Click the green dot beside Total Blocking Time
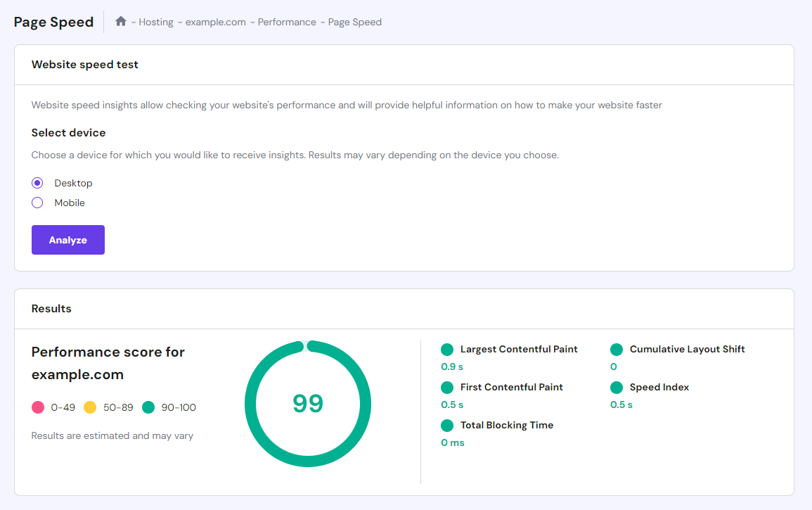Viewport: 812px width, 510px height. pyautogui.click(x=447, y=425)
